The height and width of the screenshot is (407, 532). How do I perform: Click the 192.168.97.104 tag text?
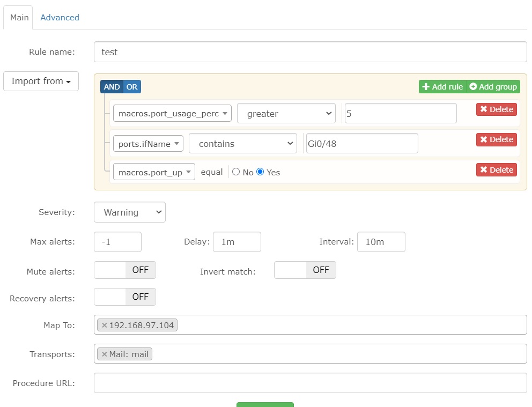tap(142, 325)
